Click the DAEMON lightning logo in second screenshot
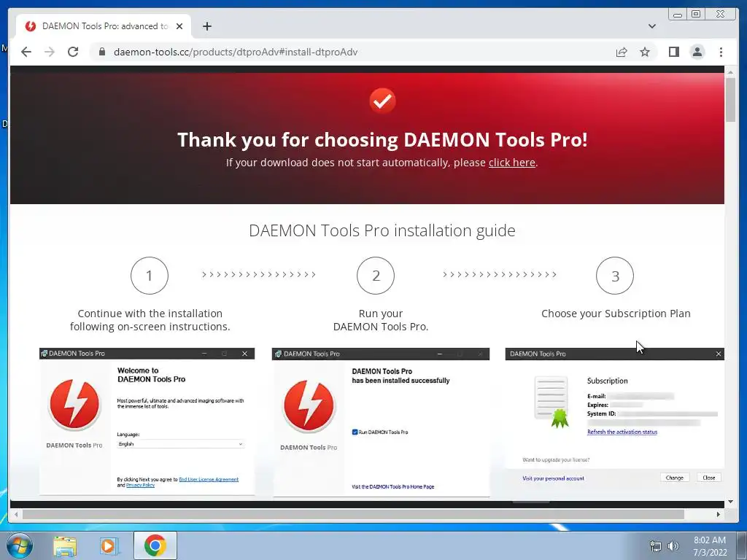Screen dimensions: 747x560 tap(309, 405)
